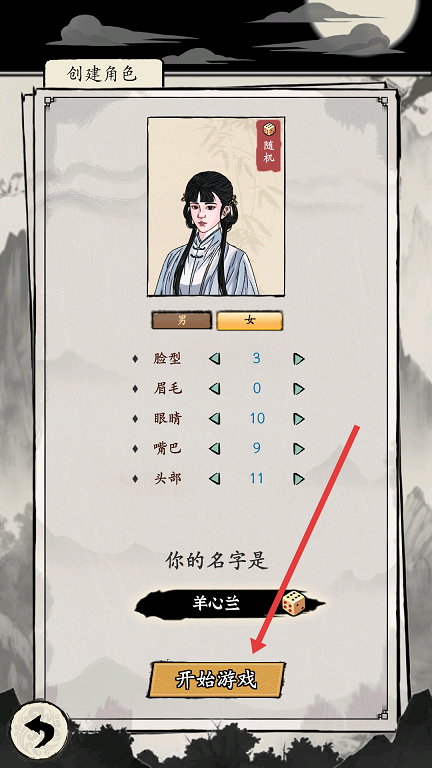
Task: Click the 开始游戏 start game button
Action: [216, 680]
